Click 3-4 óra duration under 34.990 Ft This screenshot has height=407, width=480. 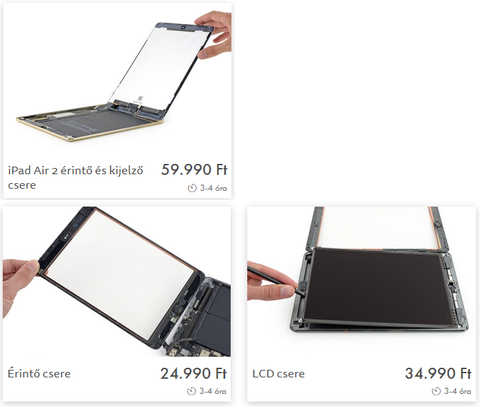(x=458, y=391)
